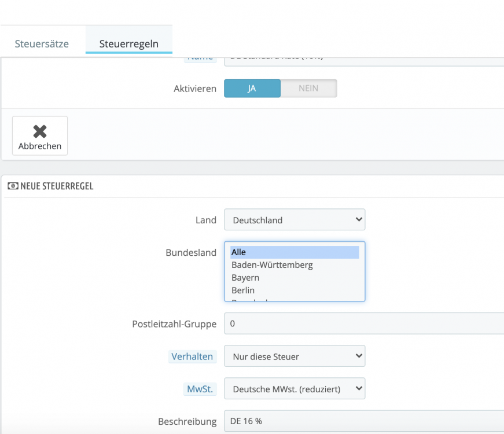
Task: Set Aktivieren toggle to JA
Action: pos(252,89)
